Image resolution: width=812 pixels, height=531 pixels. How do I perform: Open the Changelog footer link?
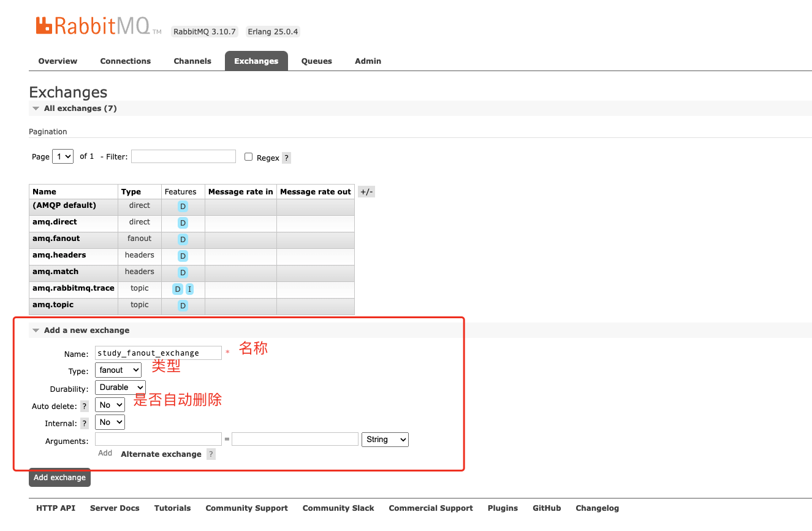coord(598,508)
